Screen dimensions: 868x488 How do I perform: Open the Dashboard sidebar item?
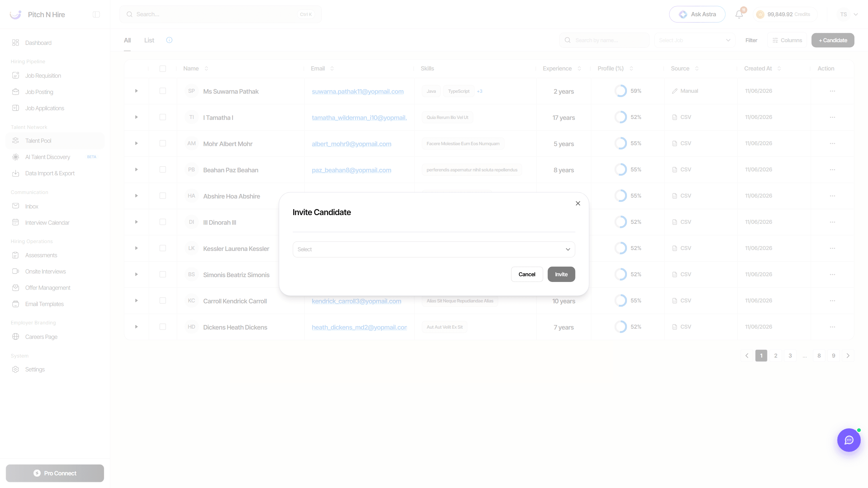tap(55, 43)
